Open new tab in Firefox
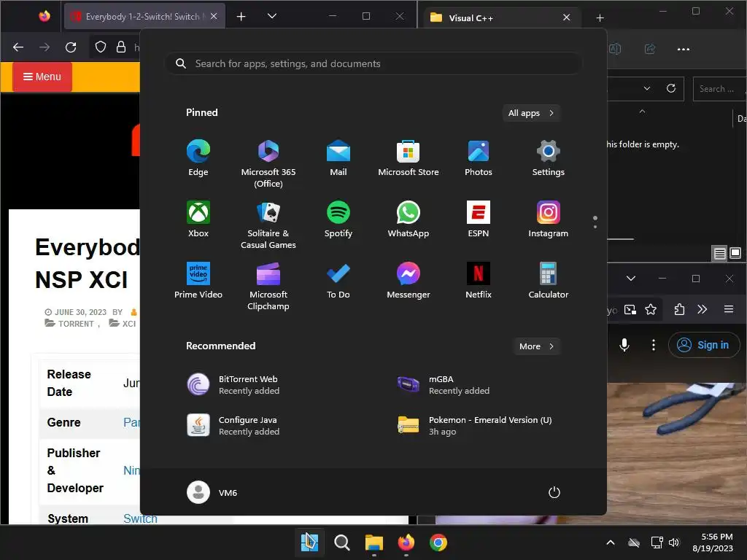747x560 pixels. tap(241, 17)
